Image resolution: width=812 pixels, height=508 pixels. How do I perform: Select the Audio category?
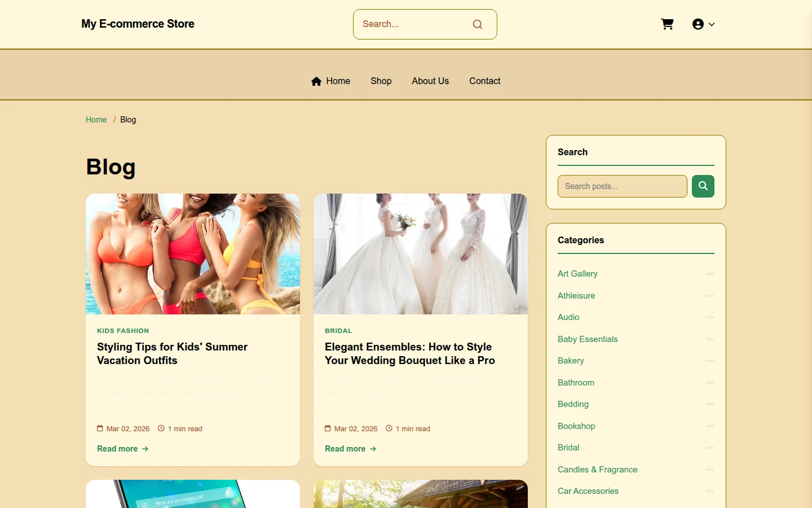click(x=568, y=317)
